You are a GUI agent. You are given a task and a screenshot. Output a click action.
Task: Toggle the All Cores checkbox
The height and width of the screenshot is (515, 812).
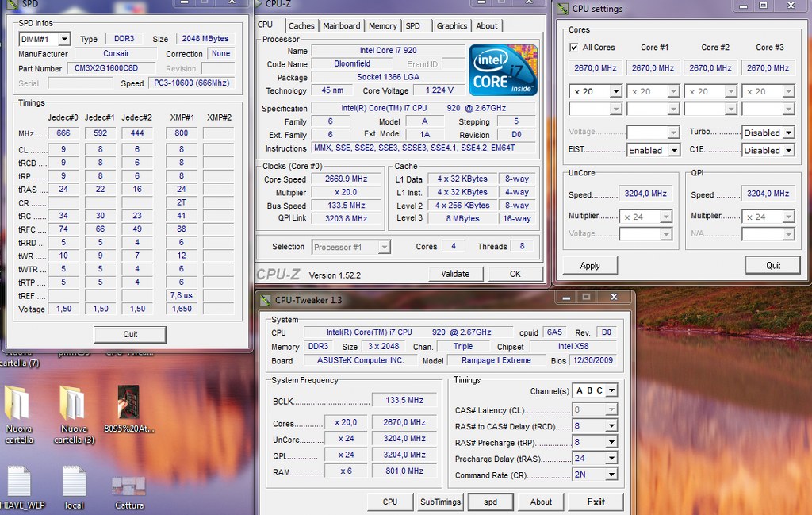(574, 47)
